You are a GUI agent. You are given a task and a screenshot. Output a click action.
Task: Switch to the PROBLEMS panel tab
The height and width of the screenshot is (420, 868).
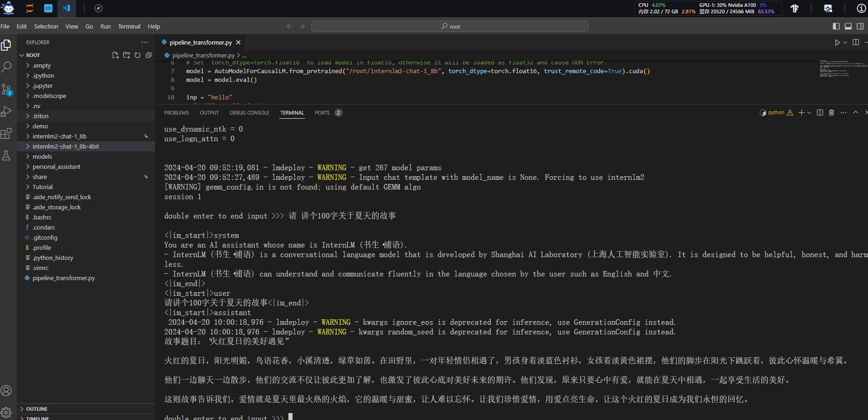click(177, 113)
